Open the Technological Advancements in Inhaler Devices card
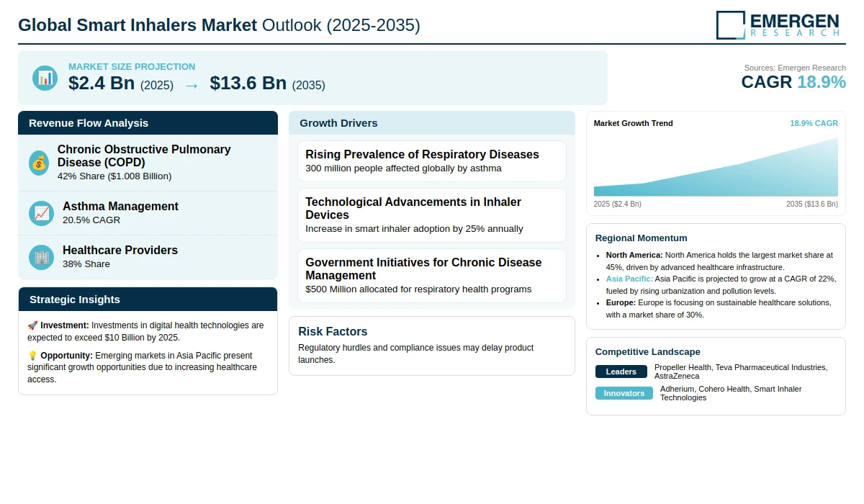The width and height of the screenshot is (864, 504). click(x=431, y=215)
